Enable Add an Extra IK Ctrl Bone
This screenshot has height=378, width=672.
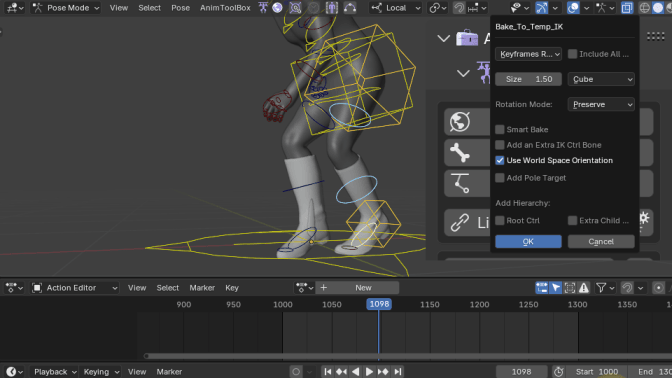coord(499,145)
